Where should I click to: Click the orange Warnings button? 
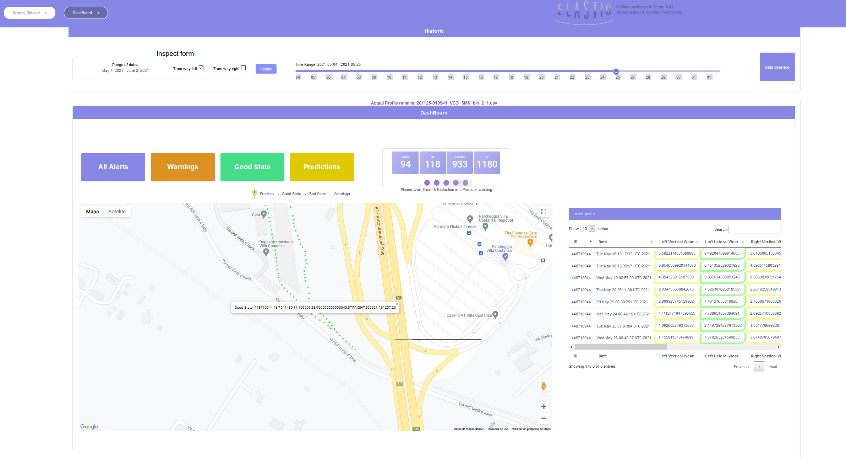182,167
